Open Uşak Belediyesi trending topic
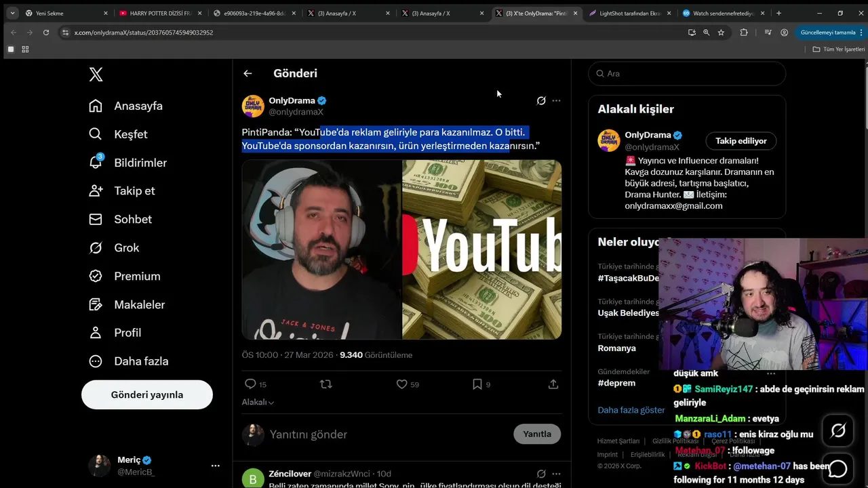The width and height of the screenshot is (868, 488). point(629,312)
